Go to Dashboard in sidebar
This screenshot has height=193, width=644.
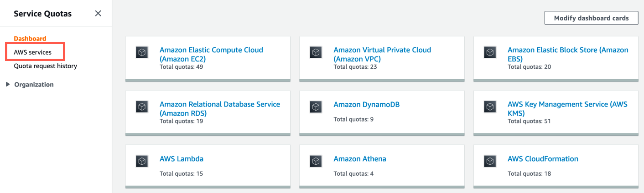click(30, 39)
